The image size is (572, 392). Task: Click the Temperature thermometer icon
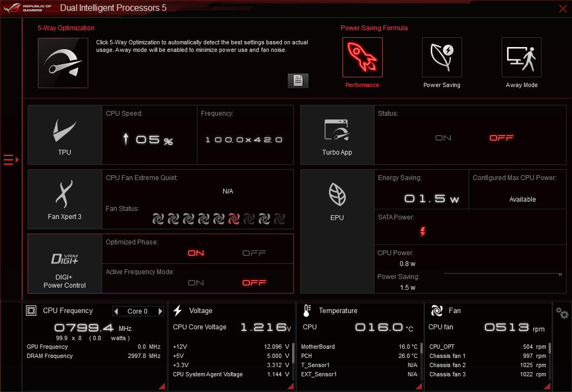[x=307, y=311]
